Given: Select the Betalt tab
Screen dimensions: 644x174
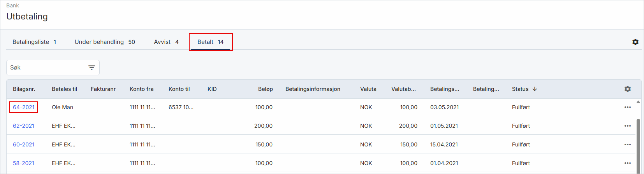Looking at the screenshot, I should pyautogui.click(x=211, y=42).
